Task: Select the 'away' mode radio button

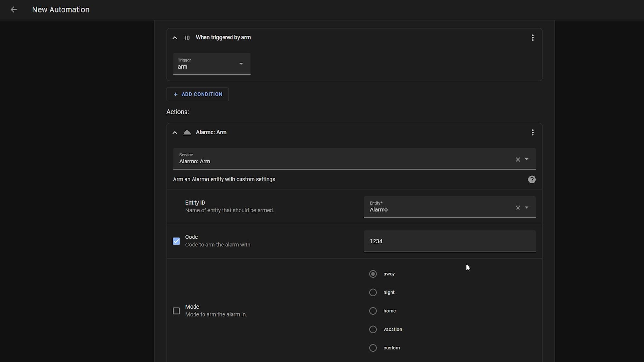Action: click(x=373, y=274)
